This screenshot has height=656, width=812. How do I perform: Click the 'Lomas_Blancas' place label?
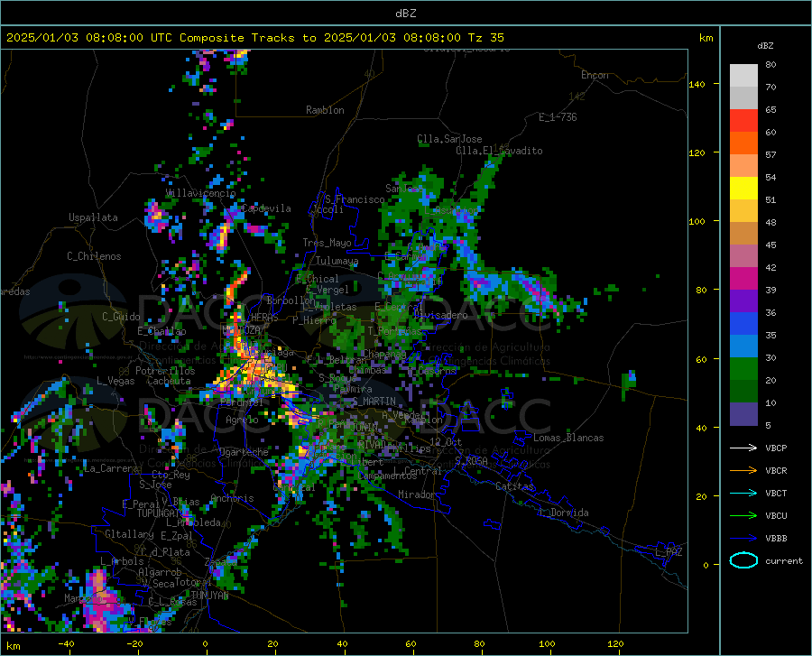pyautogui.click(x=568, y=438)
